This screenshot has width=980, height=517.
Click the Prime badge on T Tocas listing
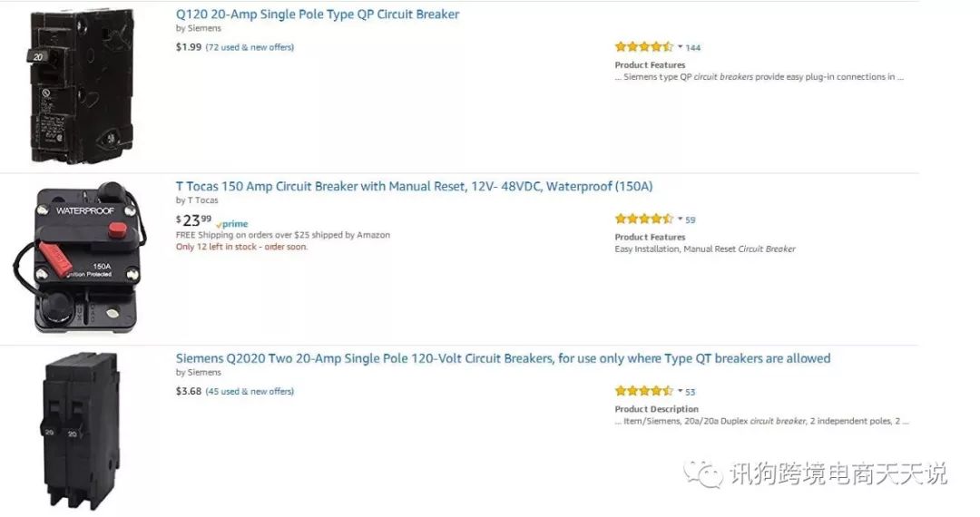click(232, 224)
